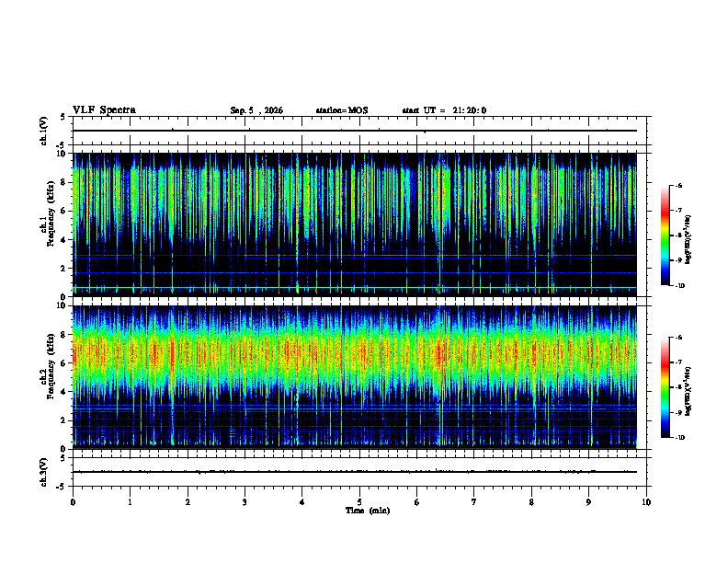Click the 0 tick on the time axis
728x563 pixels.
pyautogui.click(x=73, y=502)
